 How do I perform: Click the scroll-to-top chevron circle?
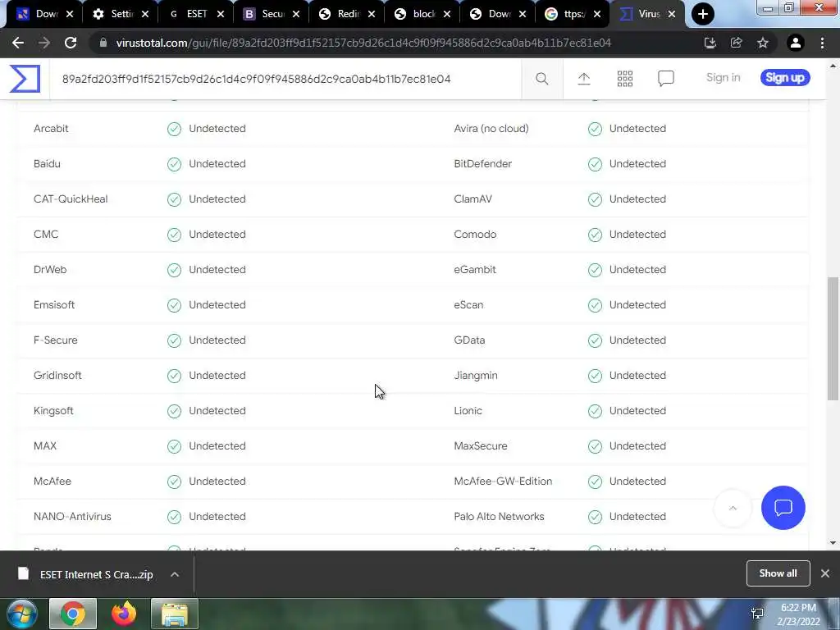point(733,507)
